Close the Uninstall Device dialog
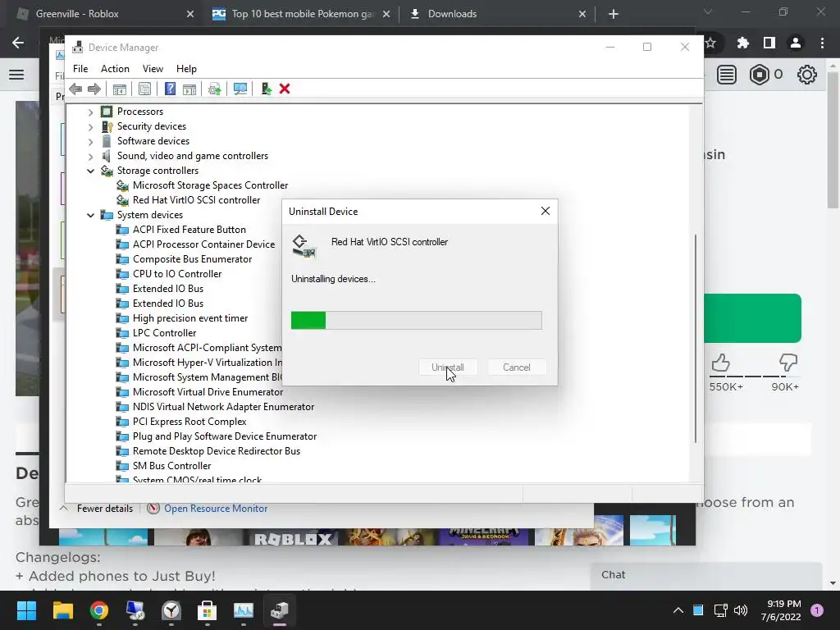840x630 pixels. [x=546, y=211]
